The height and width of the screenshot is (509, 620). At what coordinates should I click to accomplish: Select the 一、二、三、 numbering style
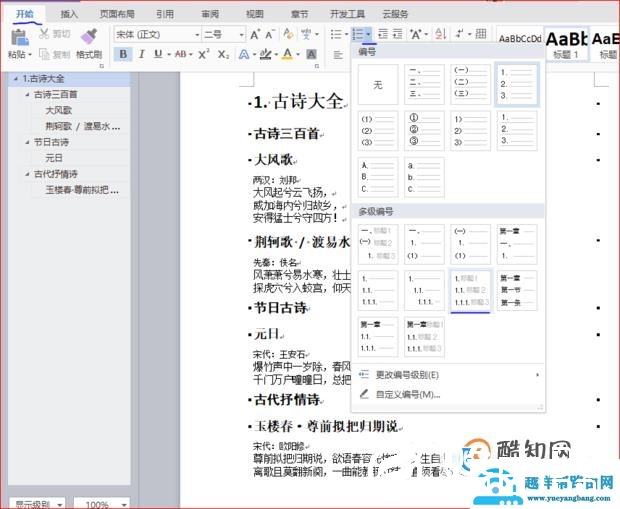click(424, 85)
